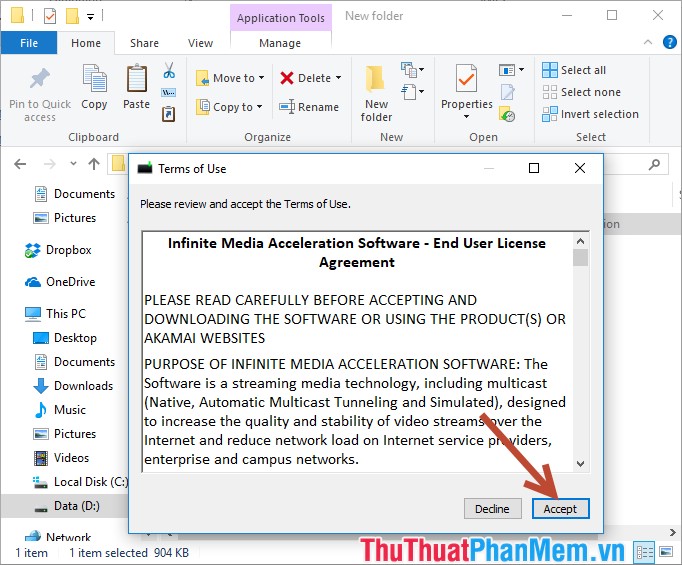Click the license scrollbar thumb

tap(580, 257)
